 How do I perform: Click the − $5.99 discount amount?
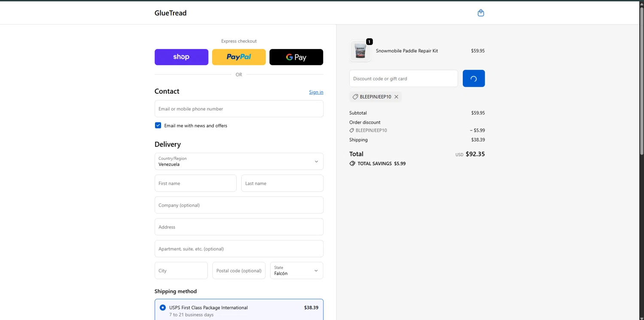(x=477, y=130)
